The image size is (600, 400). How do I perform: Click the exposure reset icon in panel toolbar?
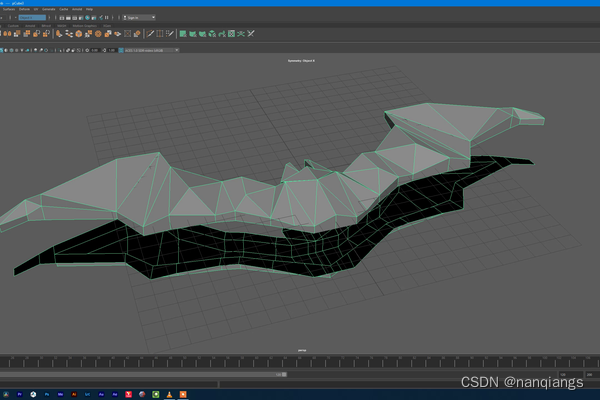tap(87, 50)
